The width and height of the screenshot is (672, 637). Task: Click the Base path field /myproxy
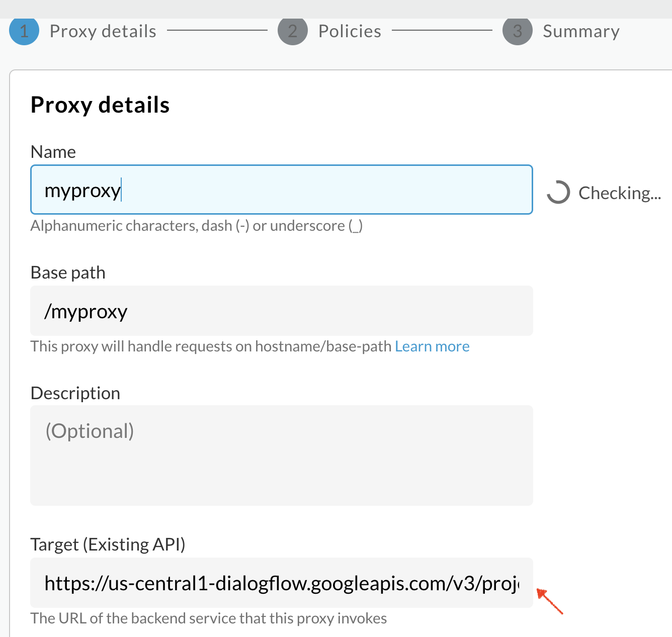(282, 311)
